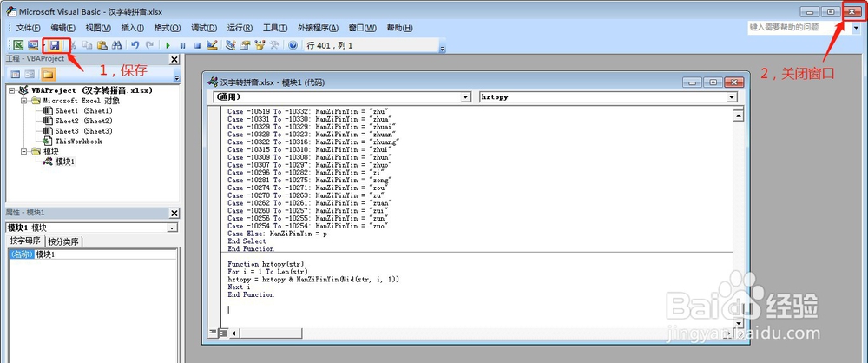Open the 文件(F) menu
This screenshot has height=363, width=868.
coord(29,29)
